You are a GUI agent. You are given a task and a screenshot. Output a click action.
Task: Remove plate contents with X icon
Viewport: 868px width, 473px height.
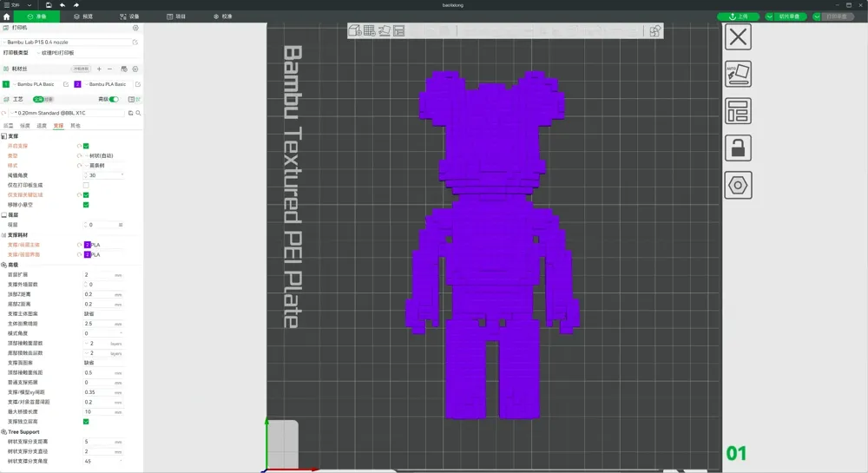[x=738, y=37]
